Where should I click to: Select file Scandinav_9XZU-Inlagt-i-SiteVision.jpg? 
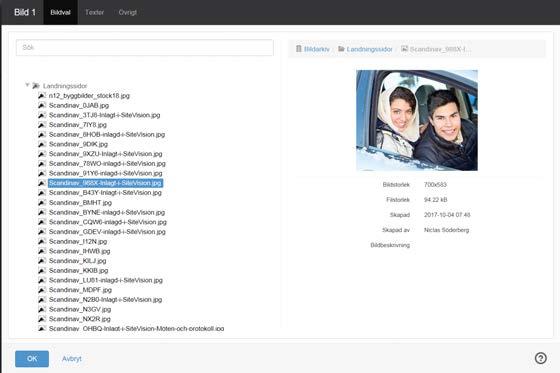coord(106,154)
